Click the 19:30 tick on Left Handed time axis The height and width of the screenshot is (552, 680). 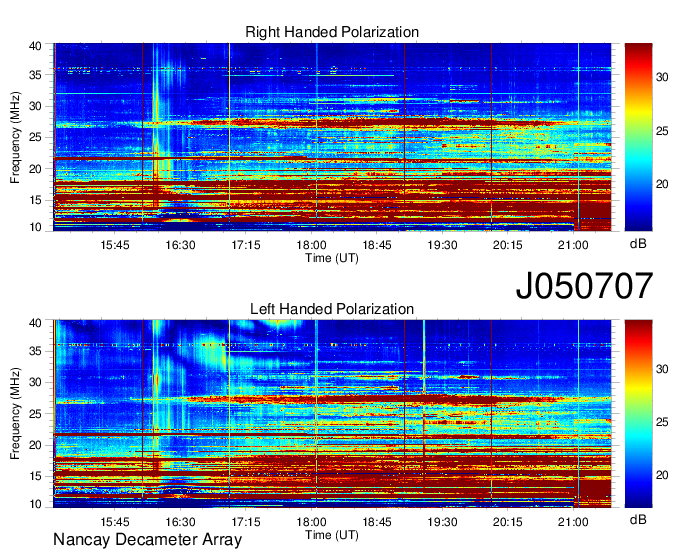coord(442,522)
